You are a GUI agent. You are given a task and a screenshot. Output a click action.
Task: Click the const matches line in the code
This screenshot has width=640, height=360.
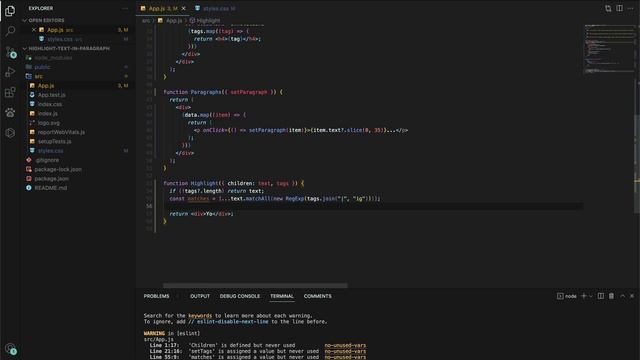point(274,199)
